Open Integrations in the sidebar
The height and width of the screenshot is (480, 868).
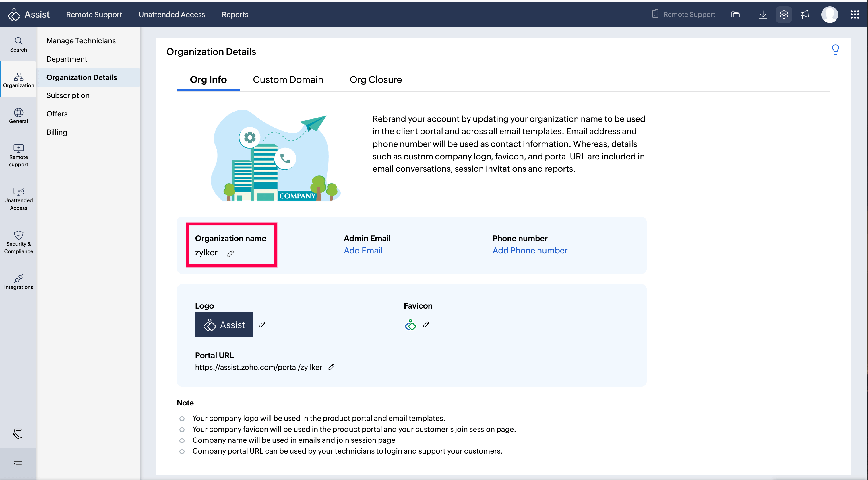19,282
